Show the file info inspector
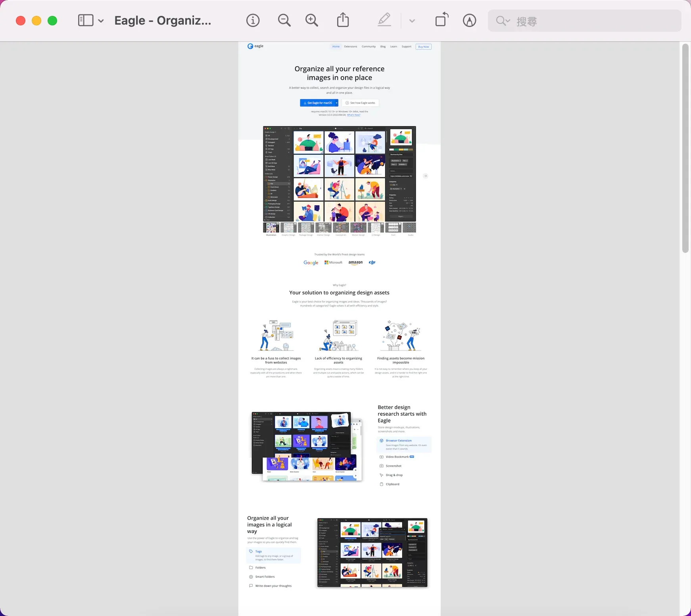 (253, 21)
